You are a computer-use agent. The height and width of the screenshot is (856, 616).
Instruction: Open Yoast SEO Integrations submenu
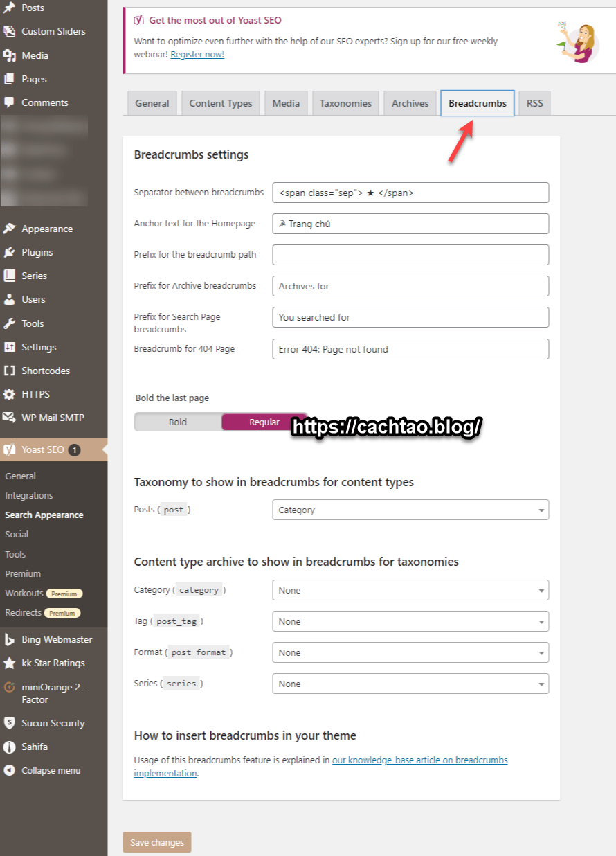(x=29, y=495)
